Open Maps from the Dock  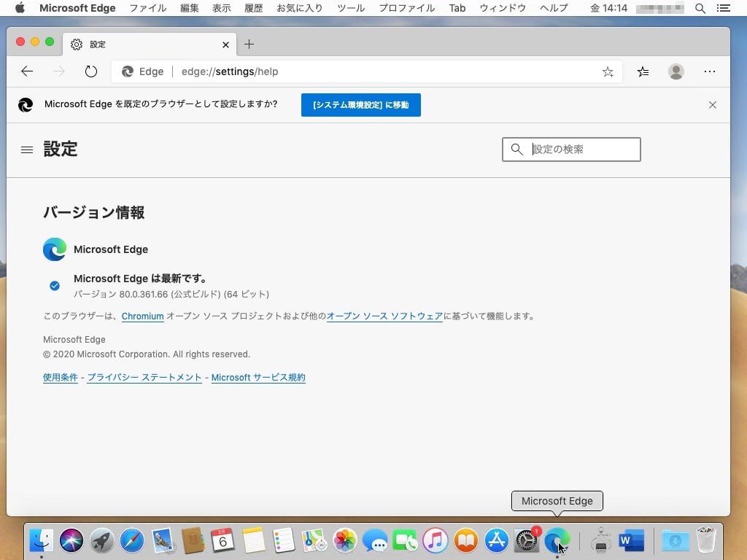[x=314, y=540]
